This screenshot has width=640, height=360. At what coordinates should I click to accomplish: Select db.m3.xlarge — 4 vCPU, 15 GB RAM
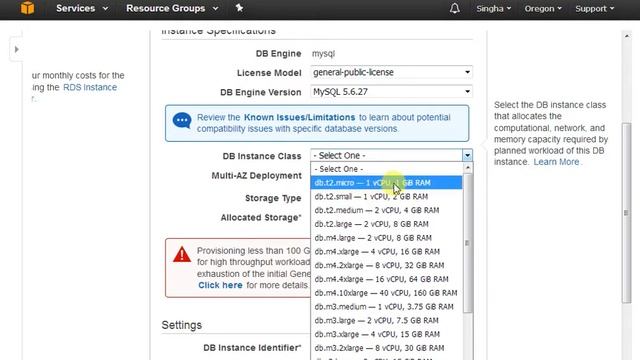387,334
